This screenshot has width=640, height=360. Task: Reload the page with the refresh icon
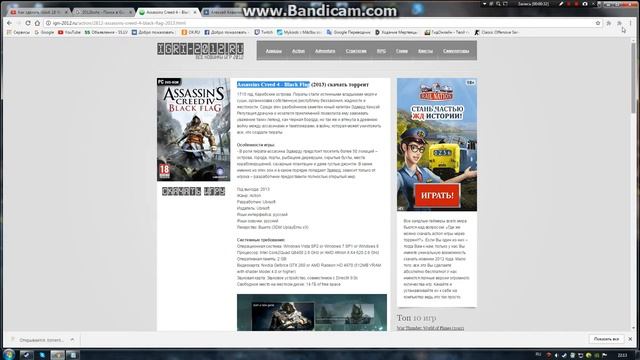(28, 23)
